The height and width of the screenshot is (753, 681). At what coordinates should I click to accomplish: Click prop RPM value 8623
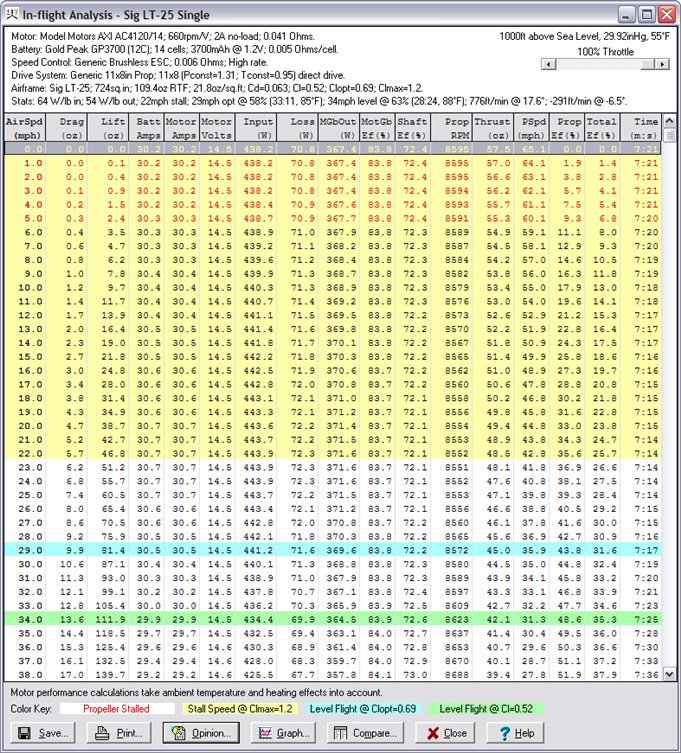click(x=456, y=619)
